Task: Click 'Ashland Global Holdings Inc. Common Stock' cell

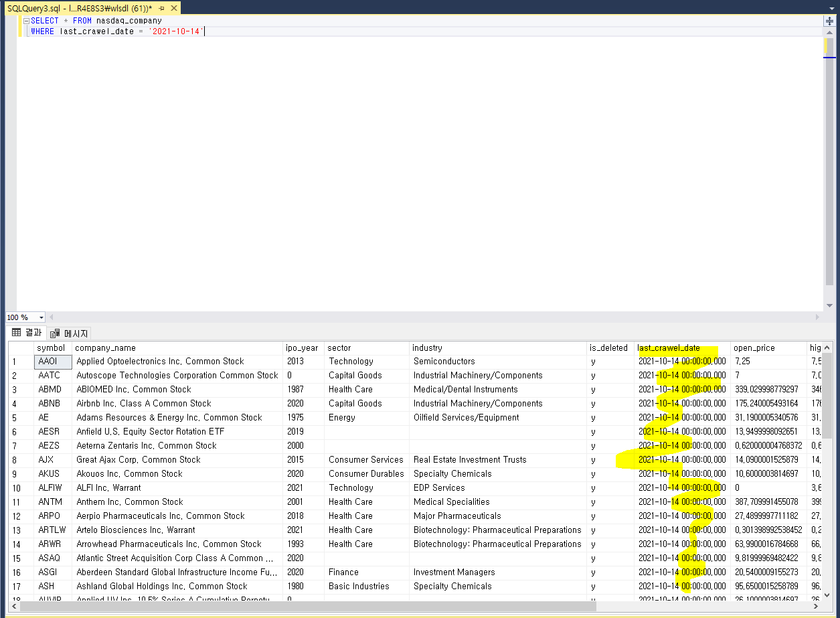Action: [x=177, y=587]
